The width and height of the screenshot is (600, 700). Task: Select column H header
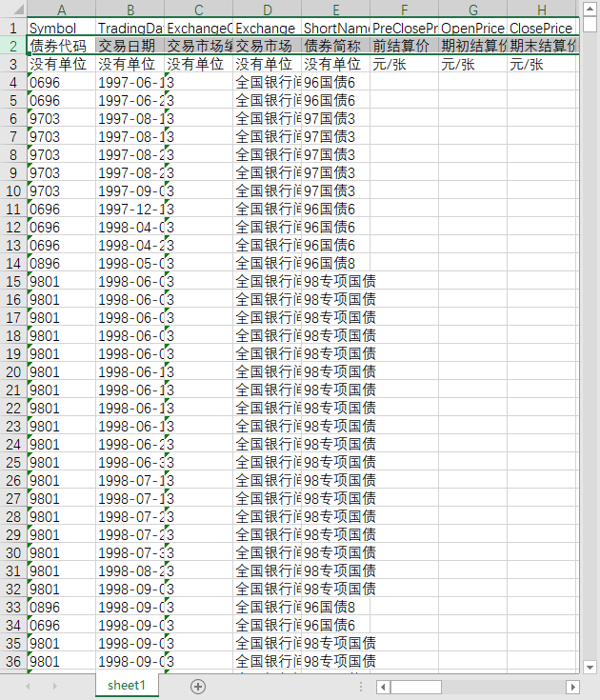(541, 10)
